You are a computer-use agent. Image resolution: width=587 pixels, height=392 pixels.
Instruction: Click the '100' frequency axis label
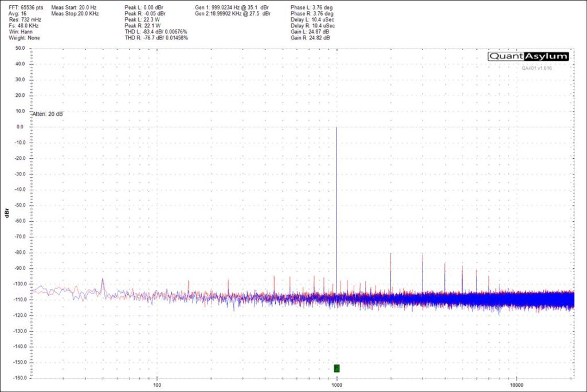[157, 385]
